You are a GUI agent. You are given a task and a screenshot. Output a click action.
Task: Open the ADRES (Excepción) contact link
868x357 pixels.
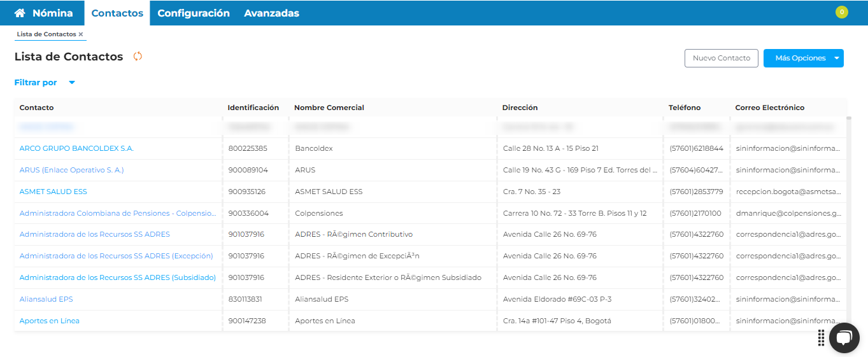point(117,256)
